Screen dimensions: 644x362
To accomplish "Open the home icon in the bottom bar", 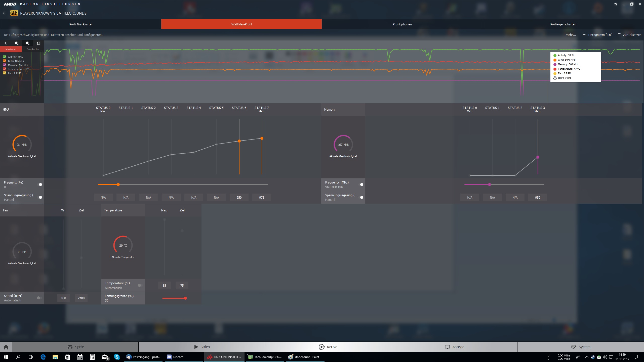I will point(6,347).
